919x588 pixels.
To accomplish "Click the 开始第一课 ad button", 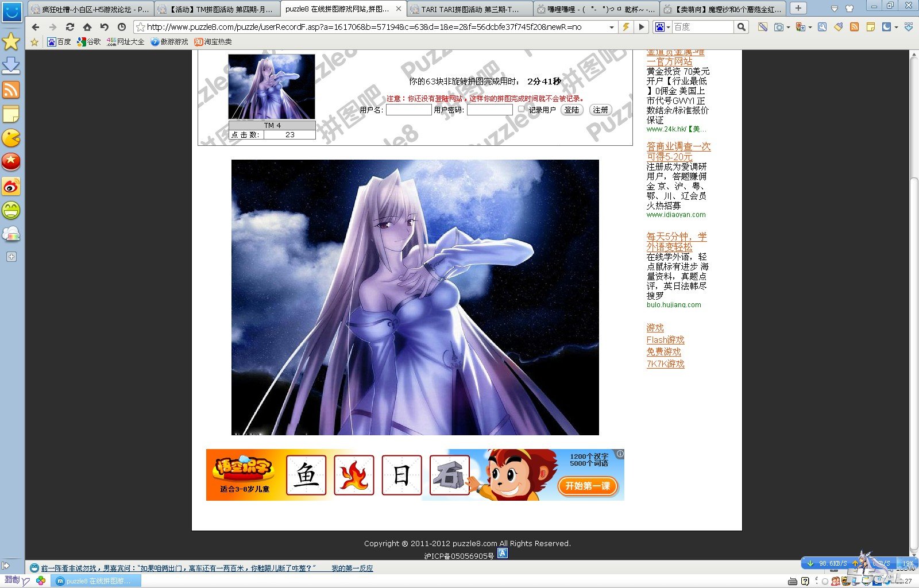I will pos(588,486).
